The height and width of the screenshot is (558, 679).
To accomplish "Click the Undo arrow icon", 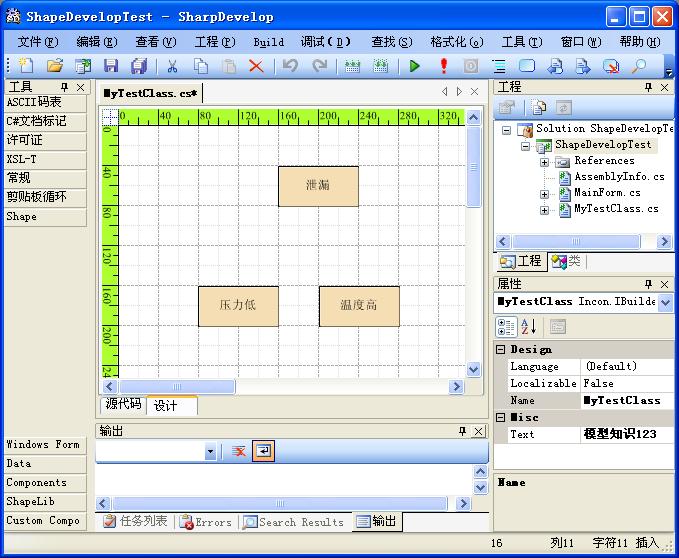I will click(x=290, y=66).
